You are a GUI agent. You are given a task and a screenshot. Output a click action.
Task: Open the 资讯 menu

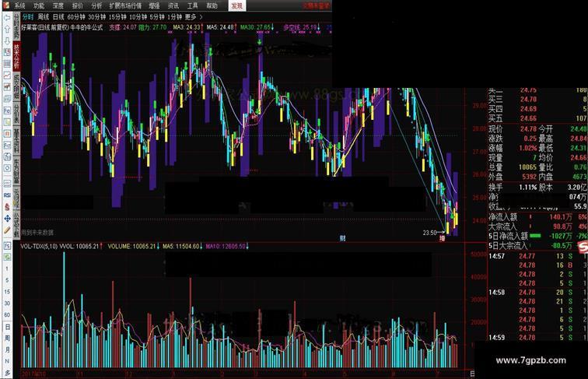point(173,5)
